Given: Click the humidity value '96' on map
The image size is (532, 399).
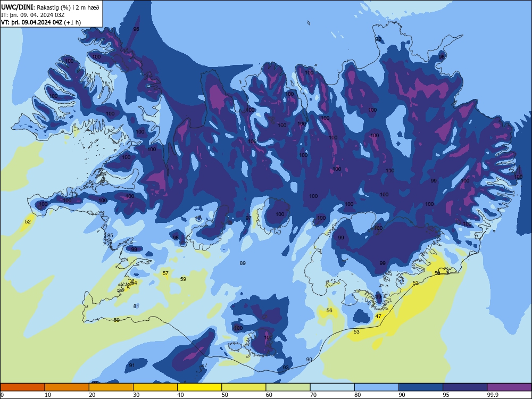Looking at the screenshot, I should [136, 29].
